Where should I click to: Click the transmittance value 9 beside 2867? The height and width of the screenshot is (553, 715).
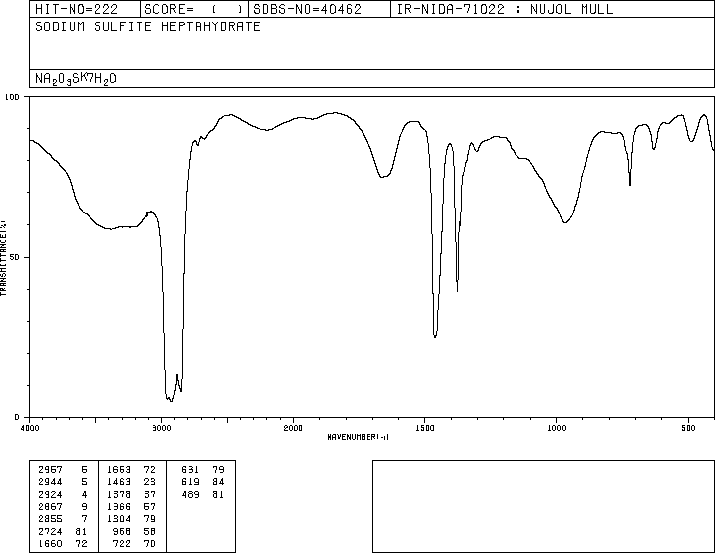84,506
